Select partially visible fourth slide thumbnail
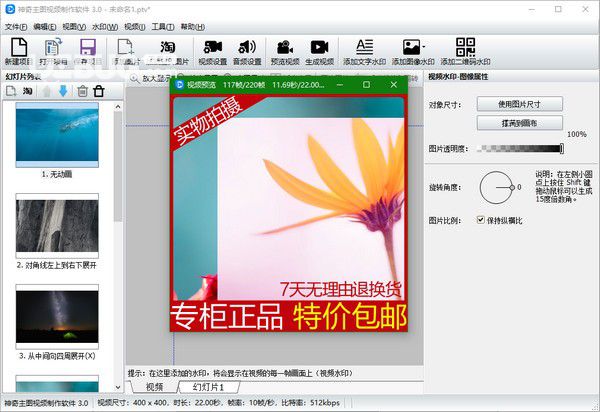The width and height of the screenshot is (600, 412). [57, 384]
